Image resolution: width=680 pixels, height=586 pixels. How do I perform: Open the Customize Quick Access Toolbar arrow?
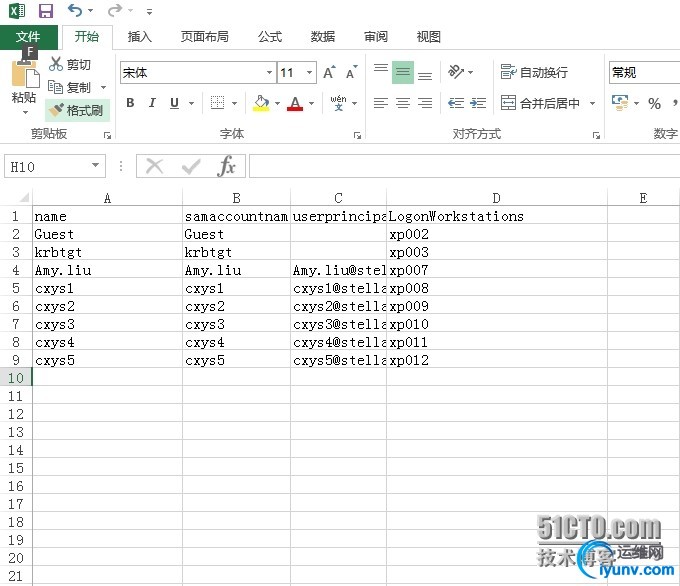click(149, 12)
